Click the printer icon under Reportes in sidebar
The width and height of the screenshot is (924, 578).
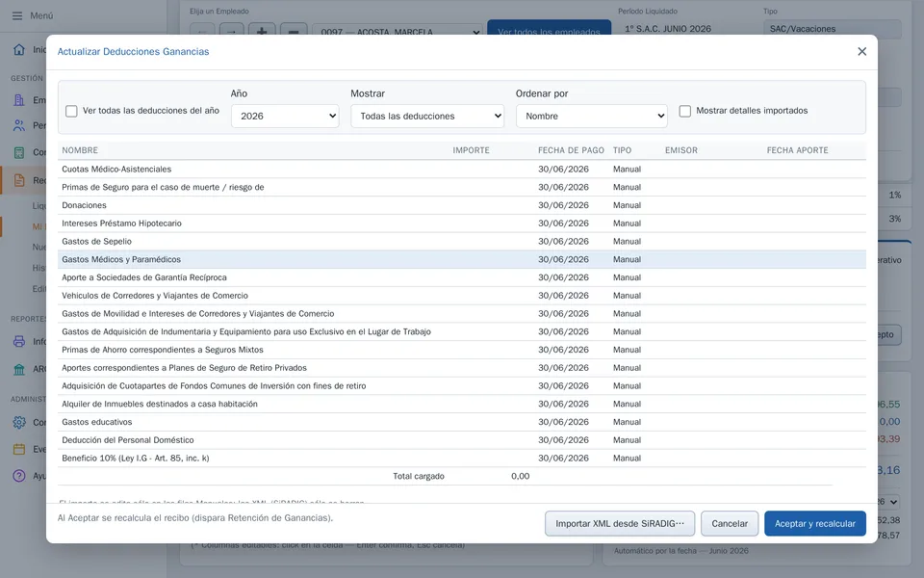tap(19, 341)
